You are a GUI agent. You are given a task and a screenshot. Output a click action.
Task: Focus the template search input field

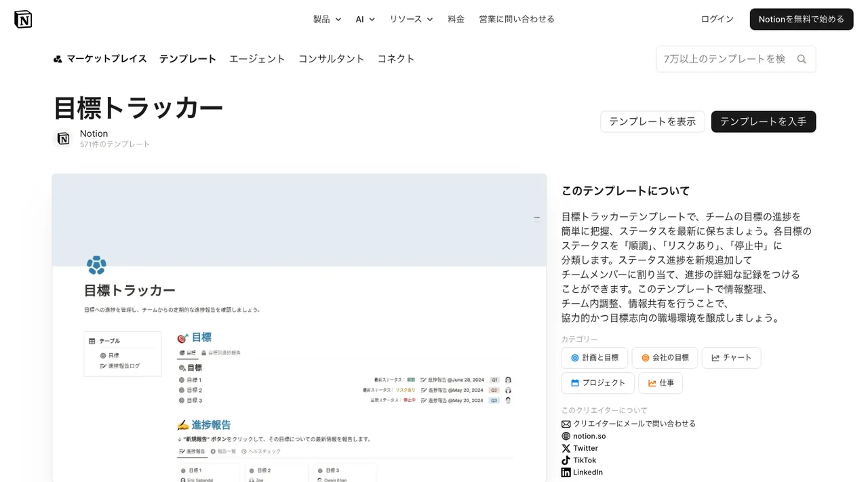pos(724,59)
